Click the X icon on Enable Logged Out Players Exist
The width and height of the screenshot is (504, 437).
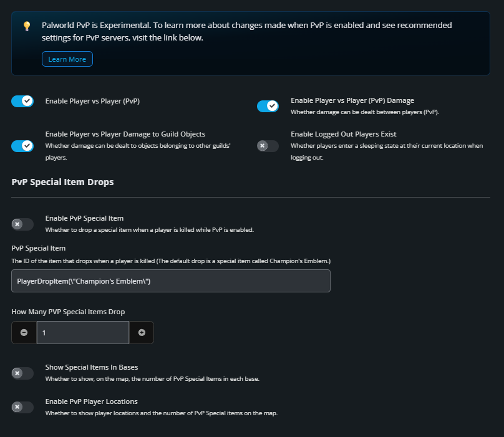tap(263, 146)
